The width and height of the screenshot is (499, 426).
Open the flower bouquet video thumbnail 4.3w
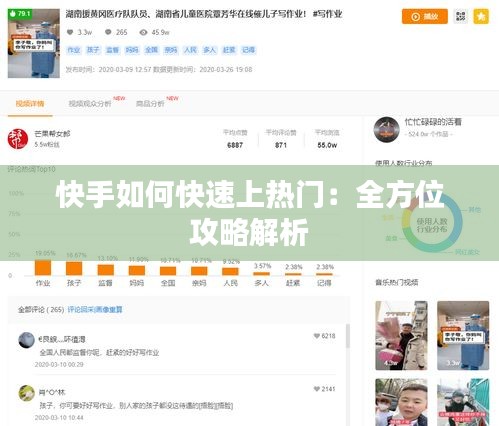(x=401, y=335)
